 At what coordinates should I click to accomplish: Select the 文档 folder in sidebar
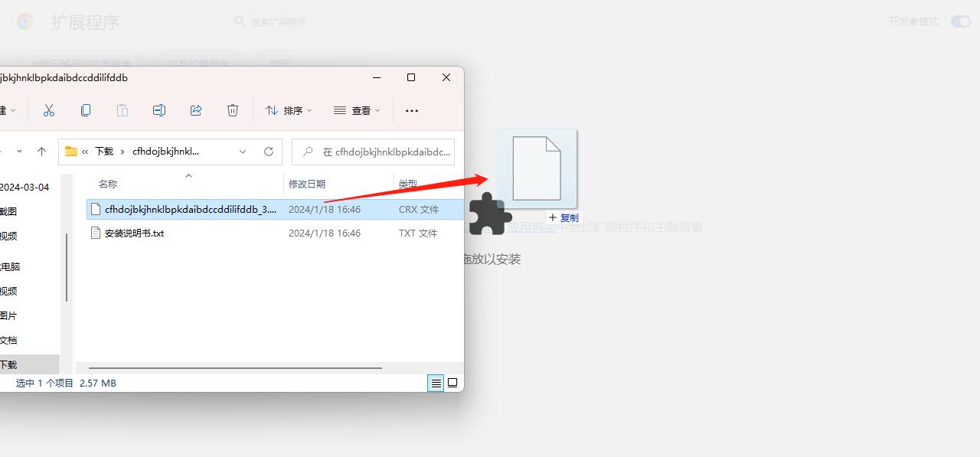(x=9, y=340)
